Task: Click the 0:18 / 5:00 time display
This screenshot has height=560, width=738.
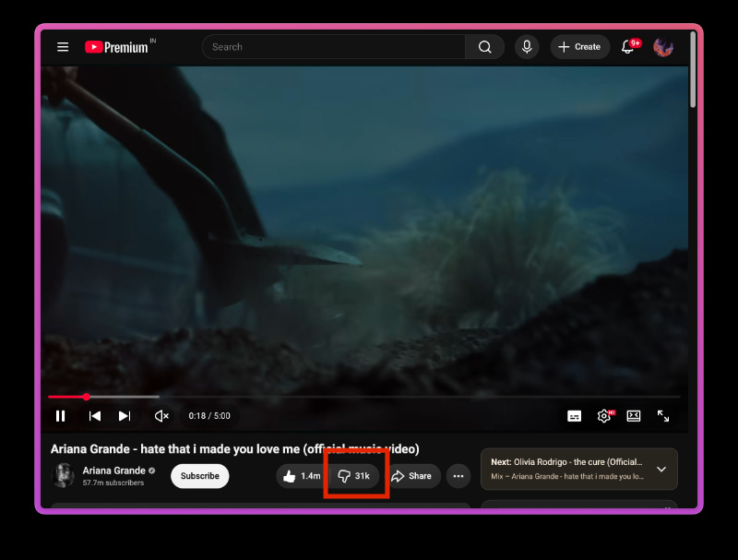Action: [209, 416]
